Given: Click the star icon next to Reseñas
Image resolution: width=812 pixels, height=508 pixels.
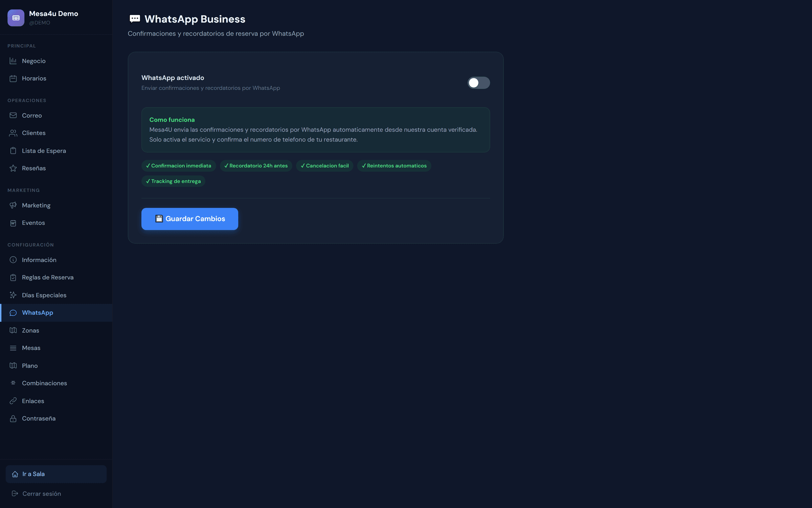Looking at the screenshot, I should (13, 168).
